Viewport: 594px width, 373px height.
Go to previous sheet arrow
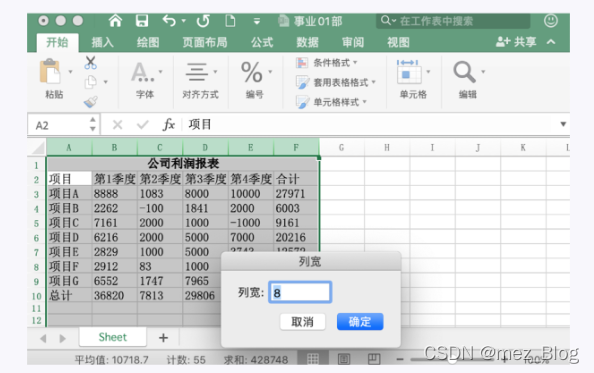click(x=43, y=338)
